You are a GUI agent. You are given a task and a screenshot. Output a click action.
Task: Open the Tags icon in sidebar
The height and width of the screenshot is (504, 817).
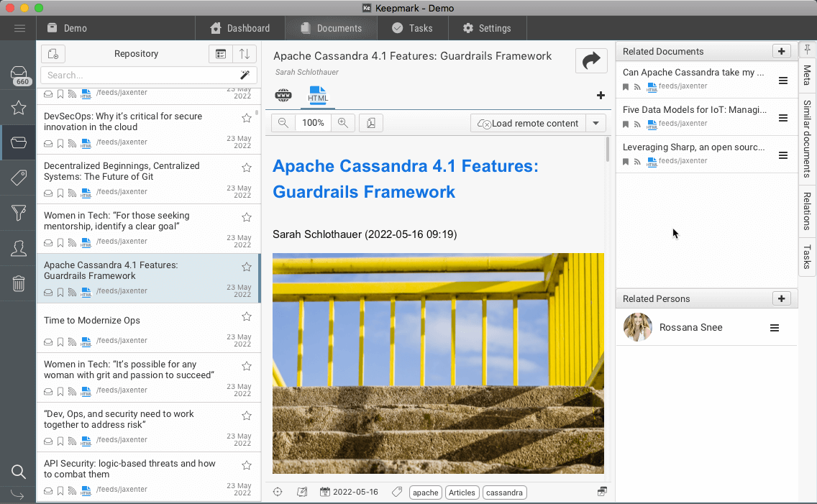pos(19,178)
